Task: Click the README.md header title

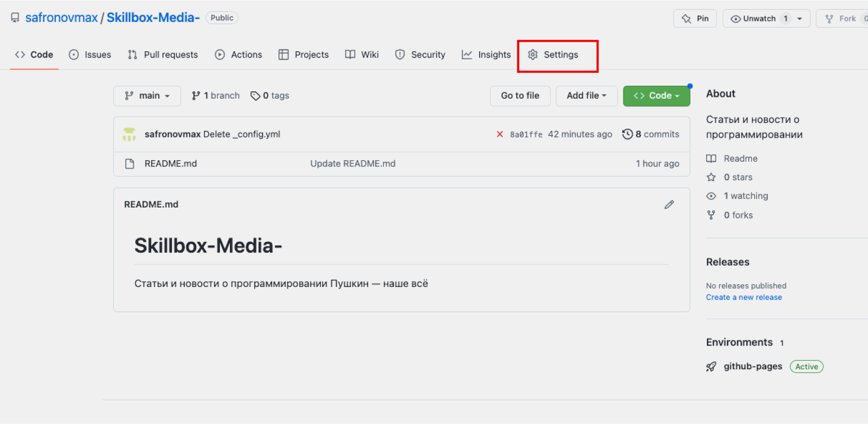Action: pos(151,204)
